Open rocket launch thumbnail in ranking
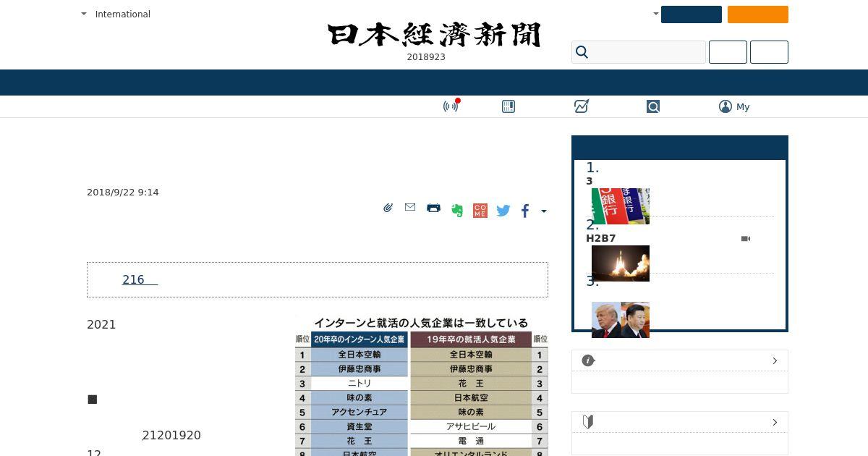The image size is (868, 456). [x=621, y=263]
